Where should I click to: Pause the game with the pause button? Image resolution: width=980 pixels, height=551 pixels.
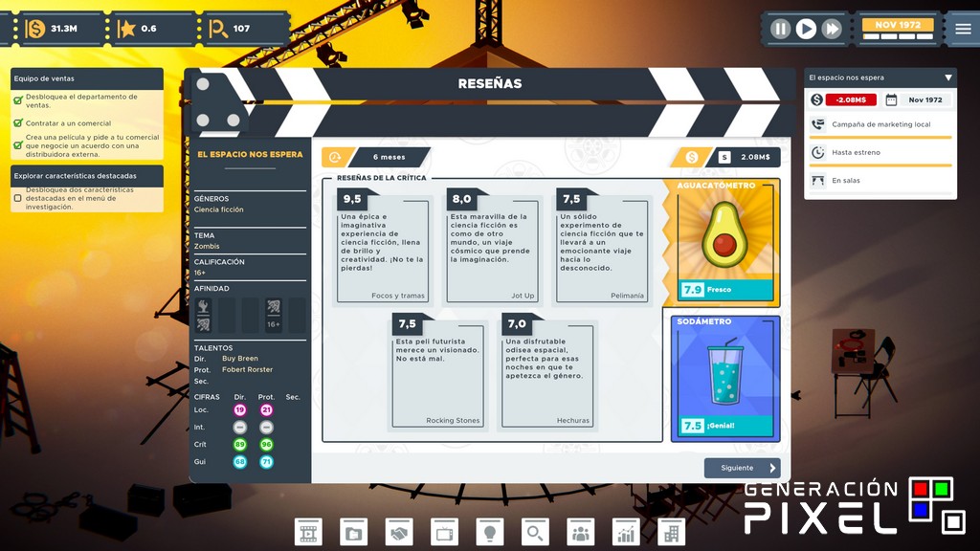coord(779,28)
